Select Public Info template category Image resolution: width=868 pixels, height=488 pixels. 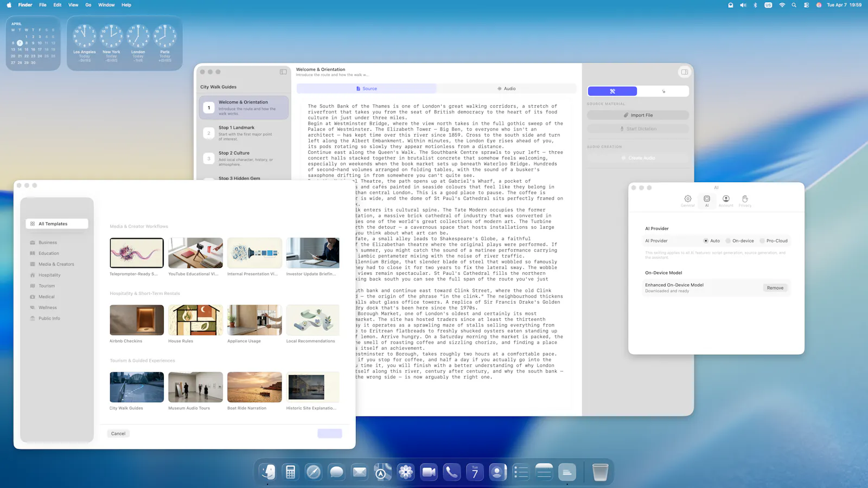(57, 318)
